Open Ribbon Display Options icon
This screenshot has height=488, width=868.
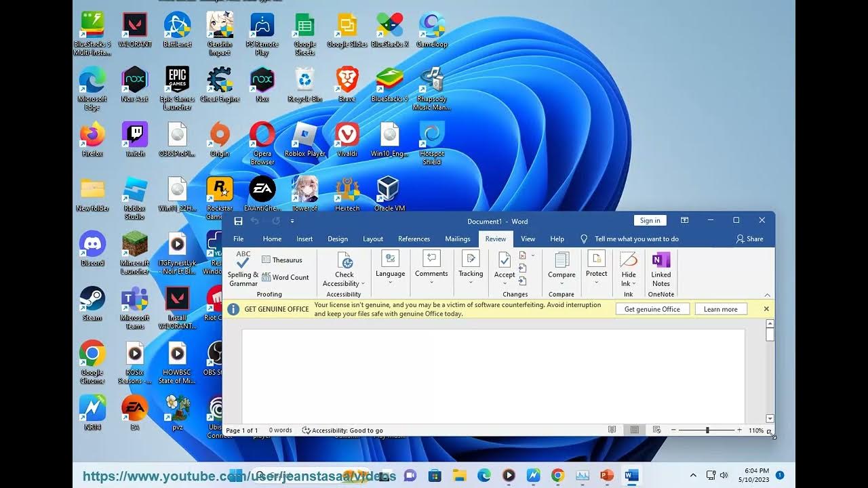point(684,220)
